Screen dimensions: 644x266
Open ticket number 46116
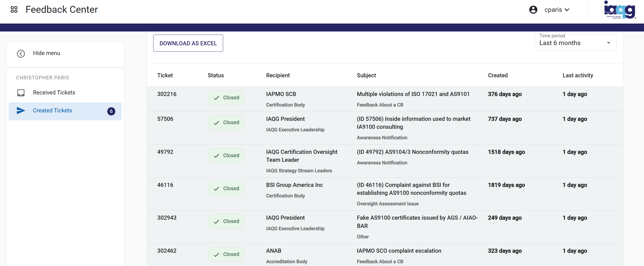pyautogui.click(x=165, y=185)
